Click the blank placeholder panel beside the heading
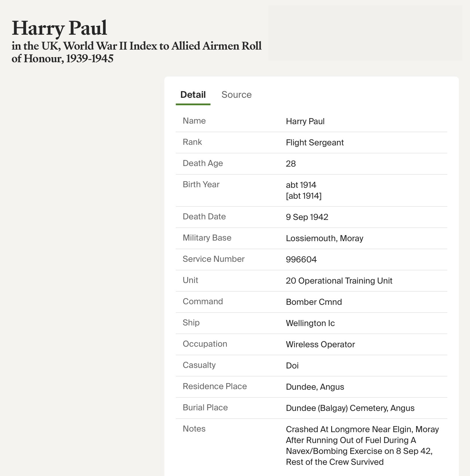This screenshot has width=470, height=476. pos(365,33)
